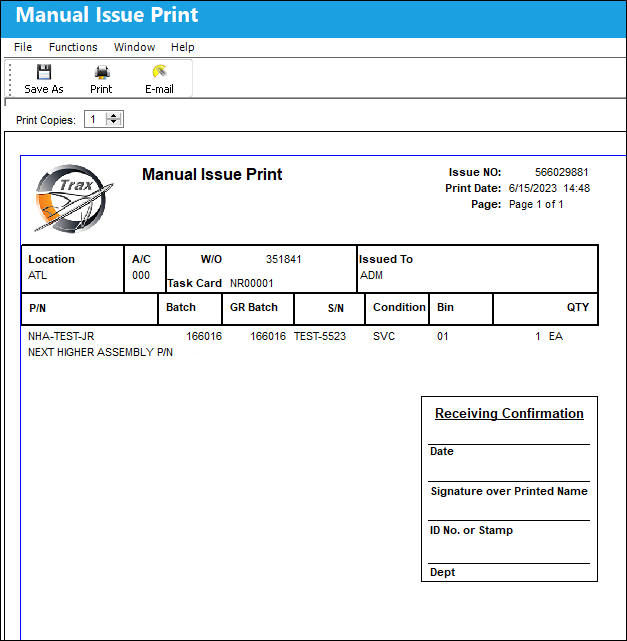Click the Condition column header
The image size is (627, 641).
click(399, 307)
